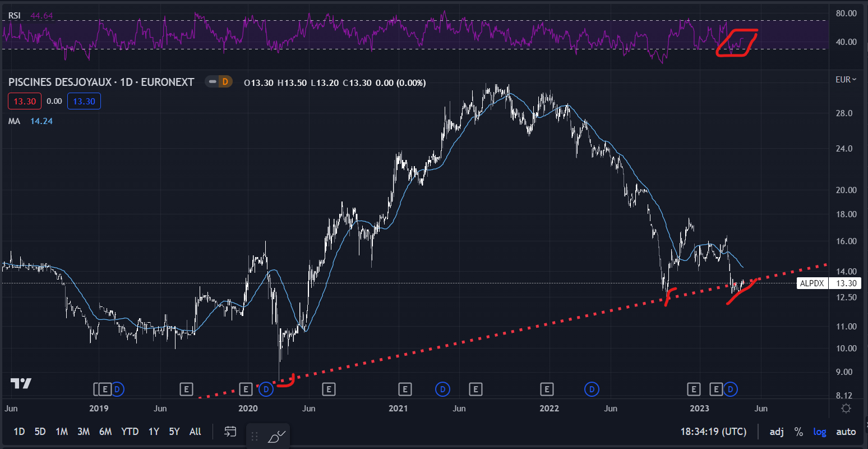Select the YTD time range
The width and height of the screenshot is (868, 449).
(x=130, y=432)
